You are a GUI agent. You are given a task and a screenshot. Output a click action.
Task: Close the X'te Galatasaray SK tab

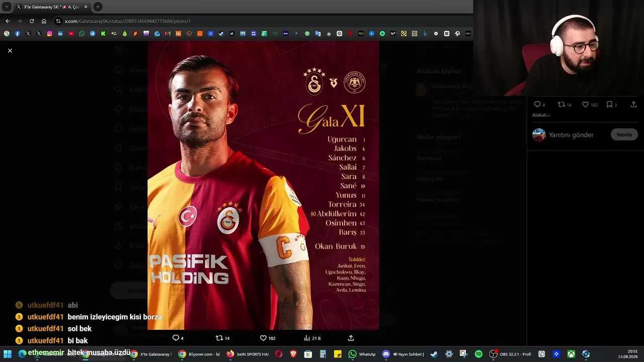click(x=86, y=7)
